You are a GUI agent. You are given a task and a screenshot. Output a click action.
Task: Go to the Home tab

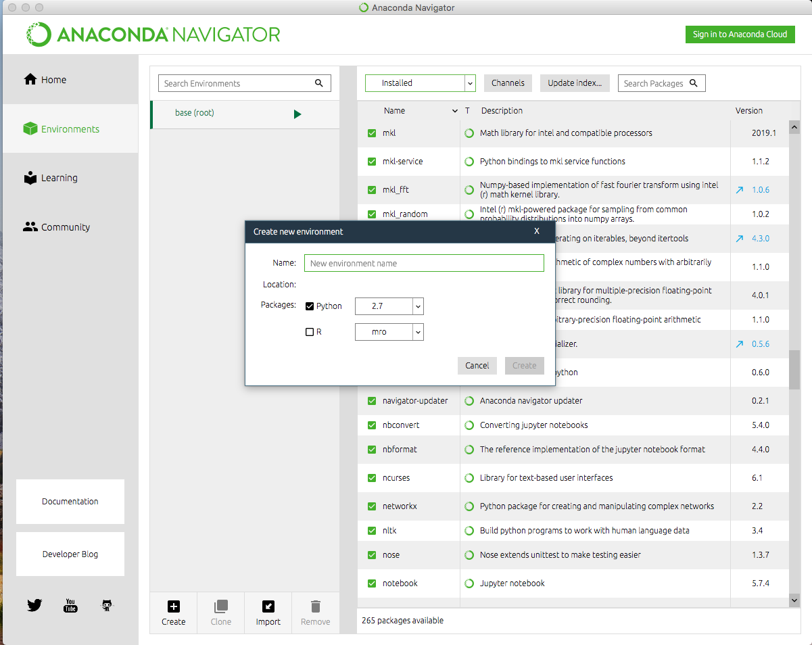(x=70, y=80)
